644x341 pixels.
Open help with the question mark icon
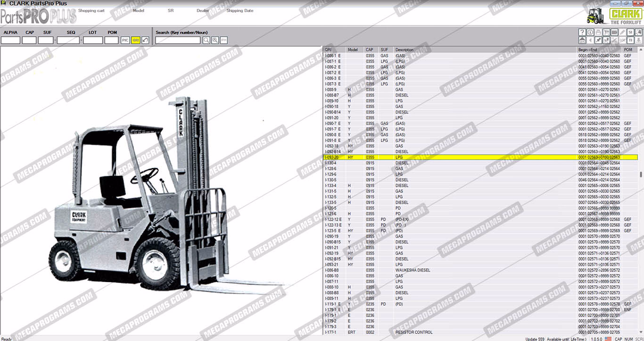(x=582, y=32)
